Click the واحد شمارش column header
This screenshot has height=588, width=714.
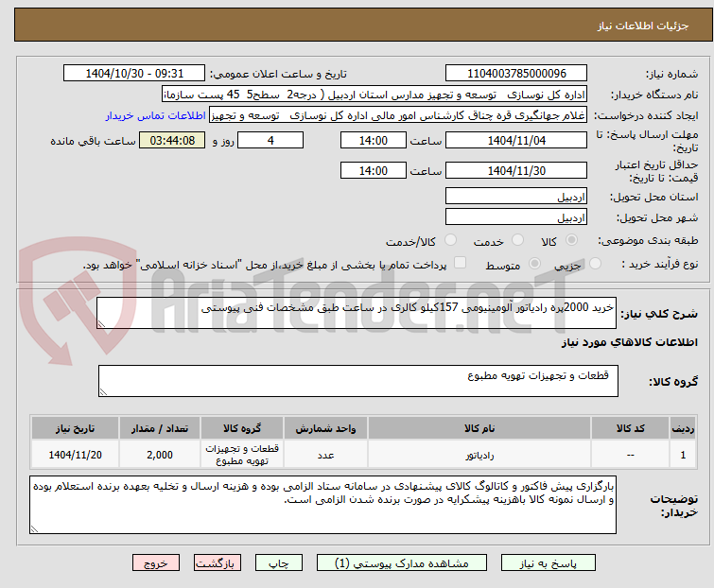coord(325,428)
